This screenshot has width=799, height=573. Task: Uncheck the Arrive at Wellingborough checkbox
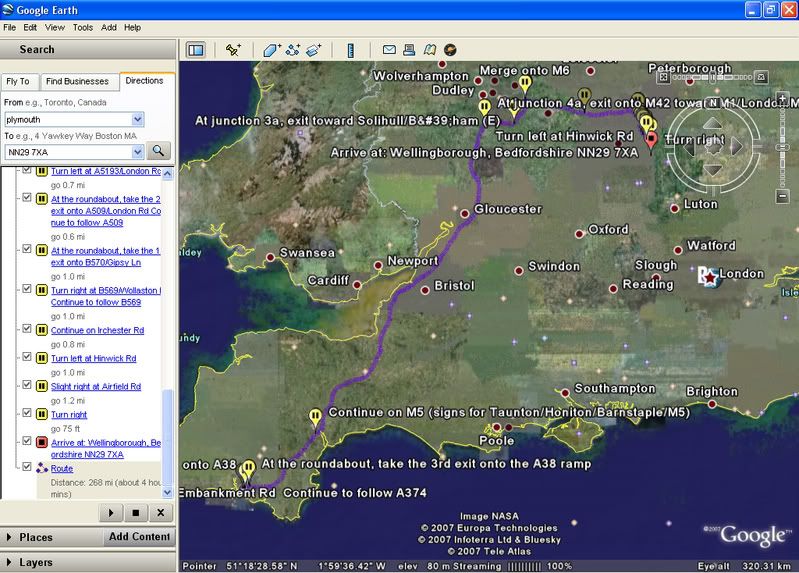(x=26, y=441)
